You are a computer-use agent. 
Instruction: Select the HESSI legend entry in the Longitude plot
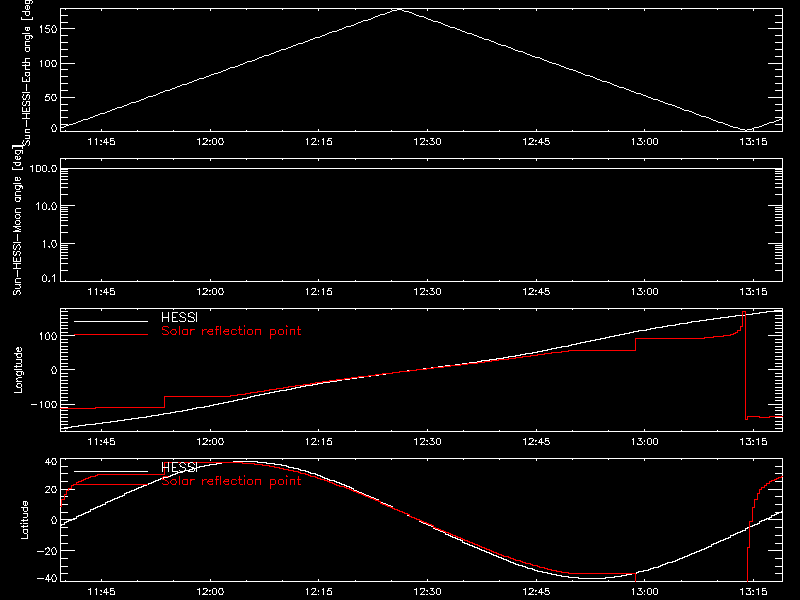coord(179,317)
